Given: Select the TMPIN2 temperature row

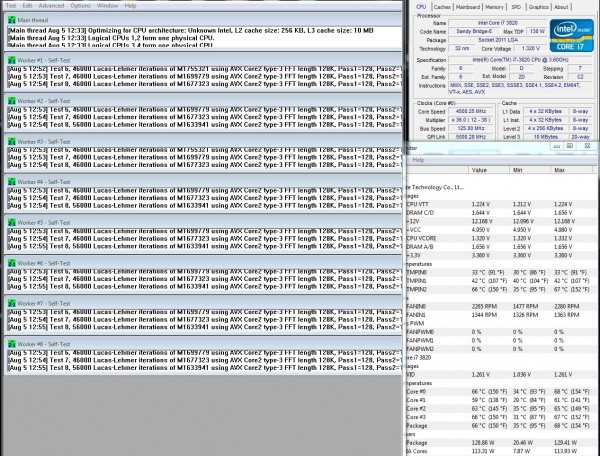Looking at the screenshot, I should 501,290.
